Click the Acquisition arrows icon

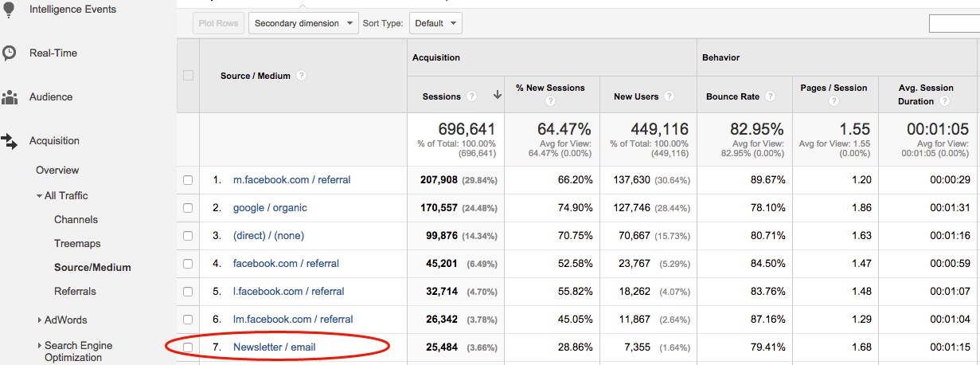(x=10, y=141)
